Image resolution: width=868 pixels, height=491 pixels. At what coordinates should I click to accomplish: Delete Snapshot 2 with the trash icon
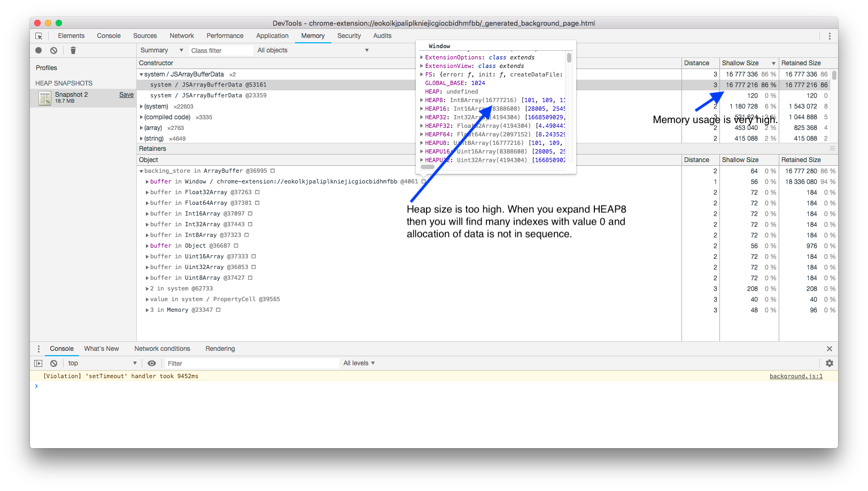pyautogui.click(x=73, y=50)
